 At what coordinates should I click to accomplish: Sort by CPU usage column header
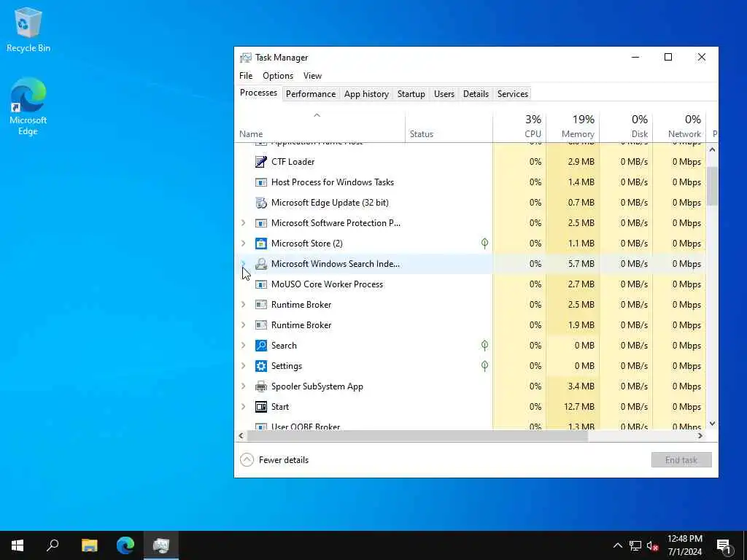pos(519,127)
